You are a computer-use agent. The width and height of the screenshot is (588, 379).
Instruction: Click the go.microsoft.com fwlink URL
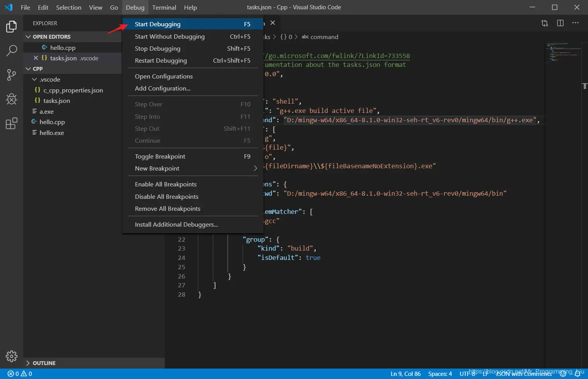tap(337, 56)
